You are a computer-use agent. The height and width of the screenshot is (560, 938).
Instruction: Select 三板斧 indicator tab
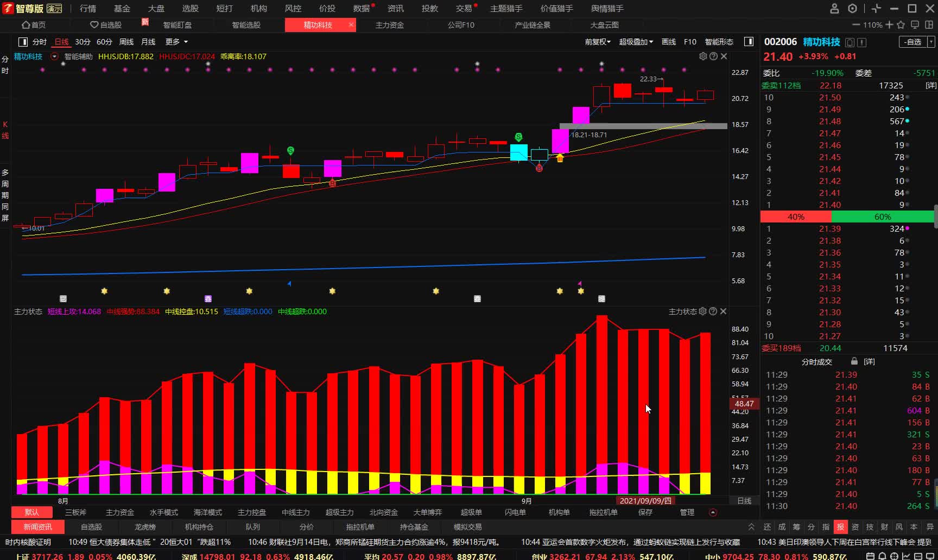pos(75,512)
